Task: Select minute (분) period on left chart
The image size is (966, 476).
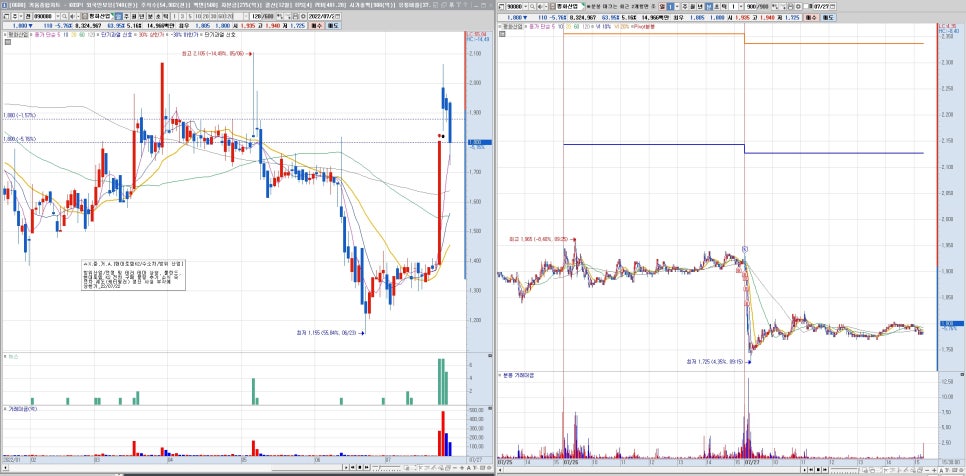Action: pyautogui.click(x=150, y=17)
